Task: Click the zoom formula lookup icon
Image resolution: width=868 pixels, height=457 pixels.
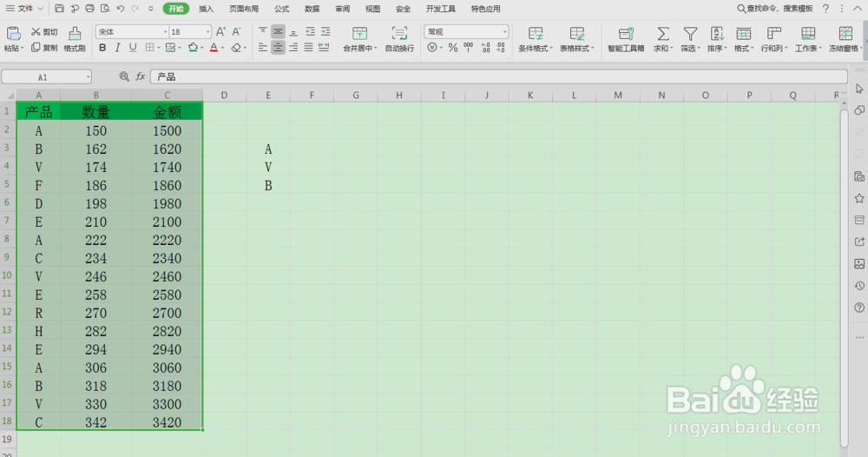Action: click(124, 77)
